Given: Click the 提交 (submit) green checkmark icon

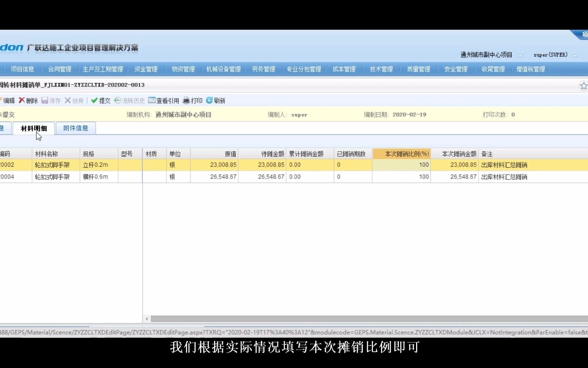Looking at the screenshot, I should point(94,100).
